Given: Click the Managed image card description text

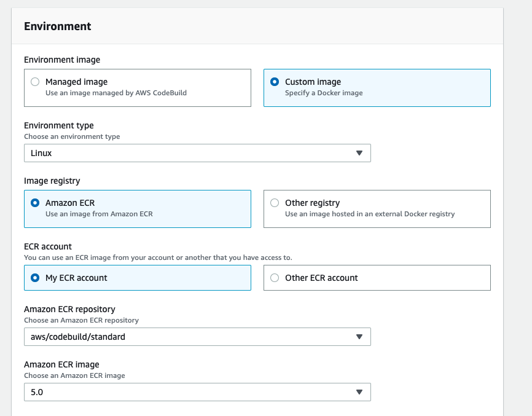Looking at the screenshot, I should [x=115, y=93].
